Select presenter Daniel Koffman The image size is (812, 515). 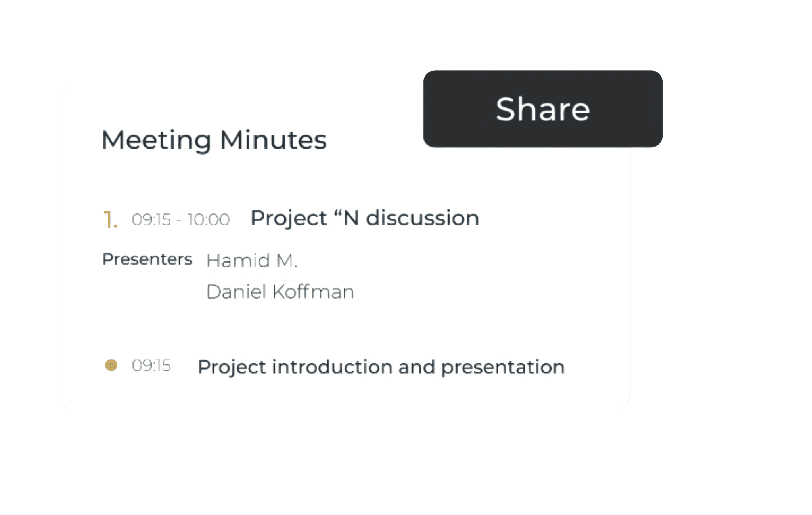tap(280, 292)
